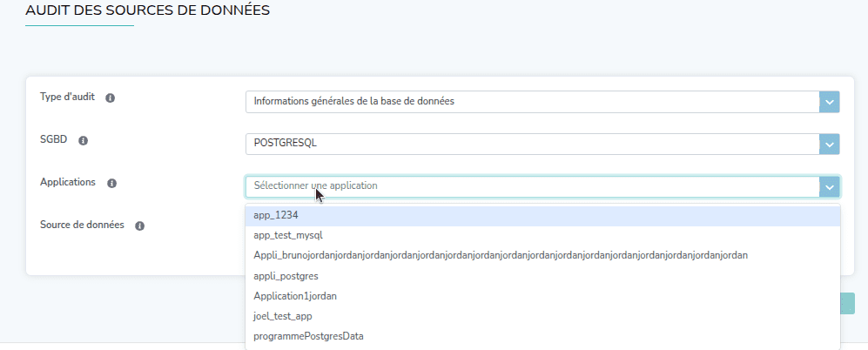The width and height of the screenshot is (868, 350).
Task: Expand the Type d'audit dropdown arrow
Action: [x=829, y=102]
